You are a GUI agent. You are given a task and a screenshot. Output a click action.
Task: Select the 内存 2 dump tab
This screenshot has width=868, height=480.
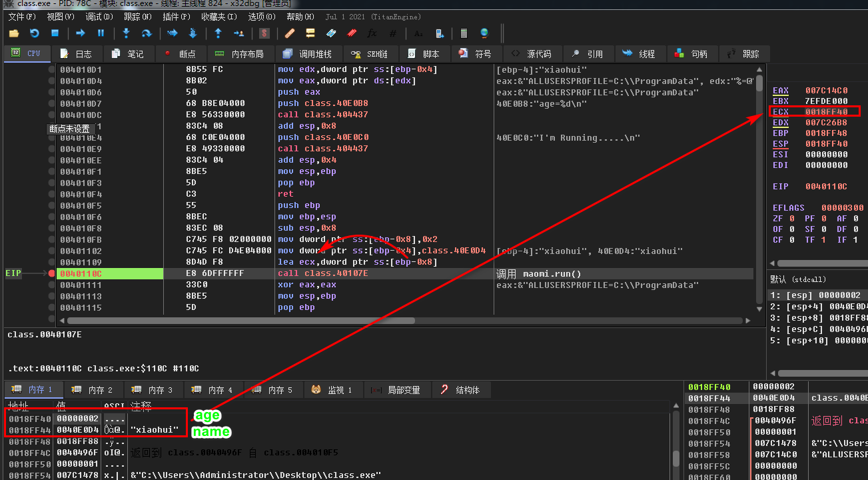[x=93, y=390]
